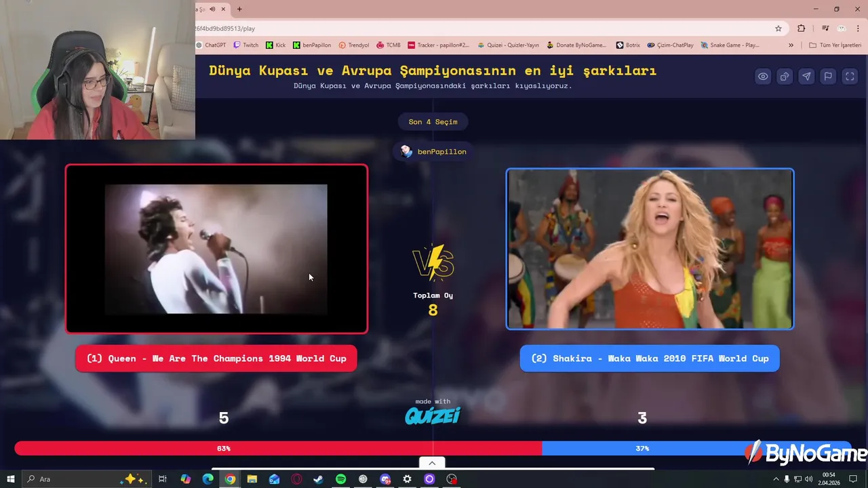Toggle the eye visibility icon in quiz header
The image size is (868, 488).
[x=763, y=77]
